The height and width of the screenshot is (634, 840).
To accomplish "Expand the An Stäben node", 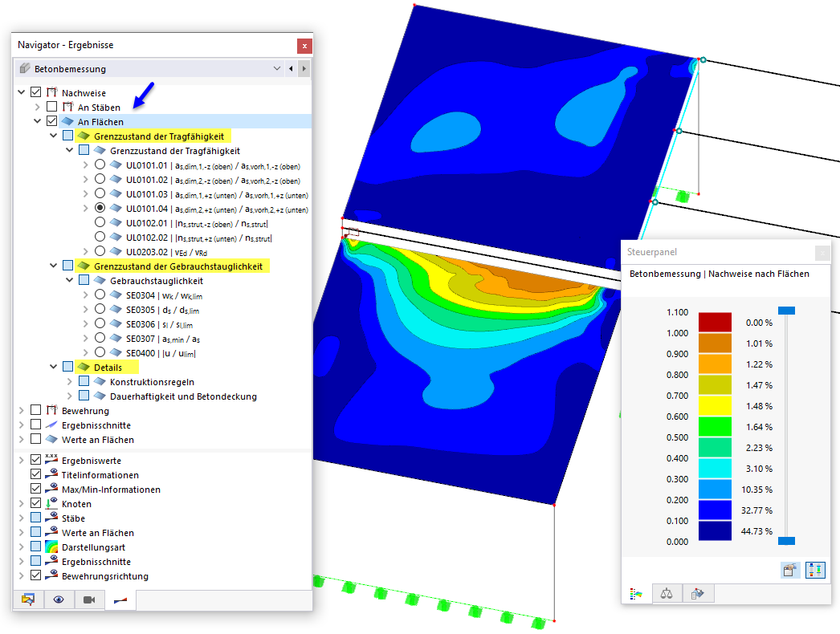I will pos(38,107).
